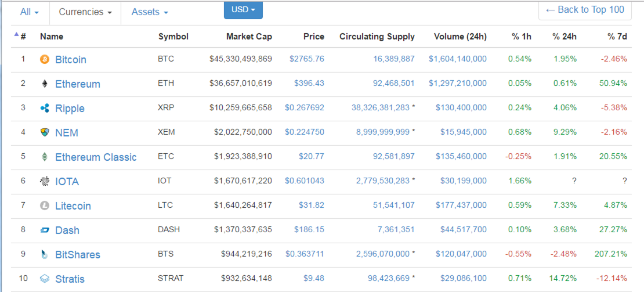The height and width of the screenshot is (292, 644).
Task: Click Ethereum volume $1,297,210,000
Action: click(458, 84)
